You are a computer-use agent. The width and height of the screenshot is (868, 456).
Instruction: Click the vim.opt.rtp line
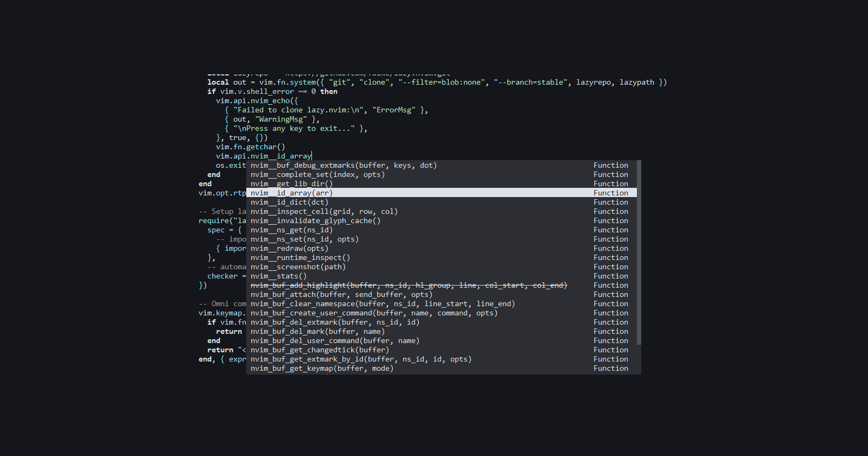coord(222,193)
